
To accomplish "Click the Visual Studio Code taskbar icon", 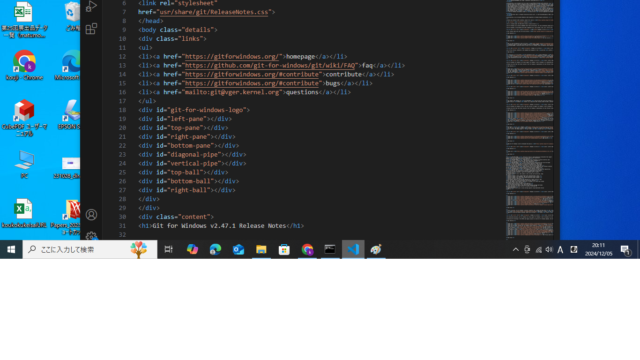I will [353, 249].
